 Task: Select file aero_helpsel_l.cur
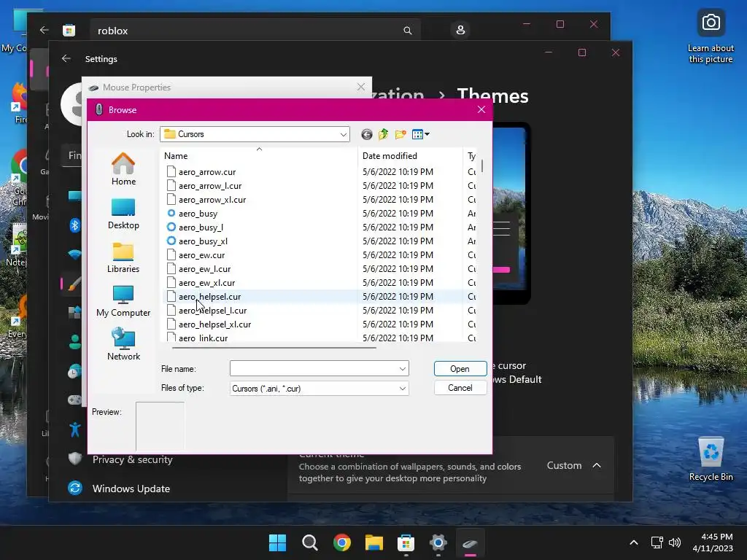click(212, 310)
